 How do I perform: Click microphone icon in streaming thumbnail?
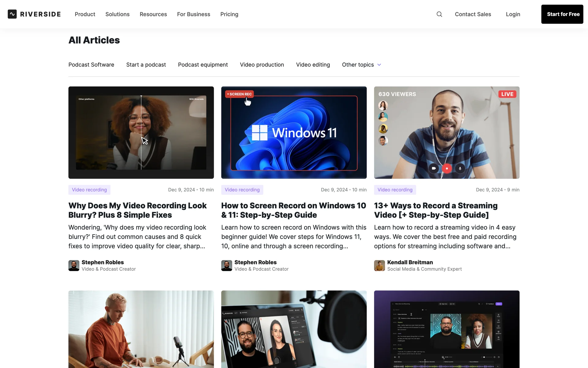click(460, 168)
